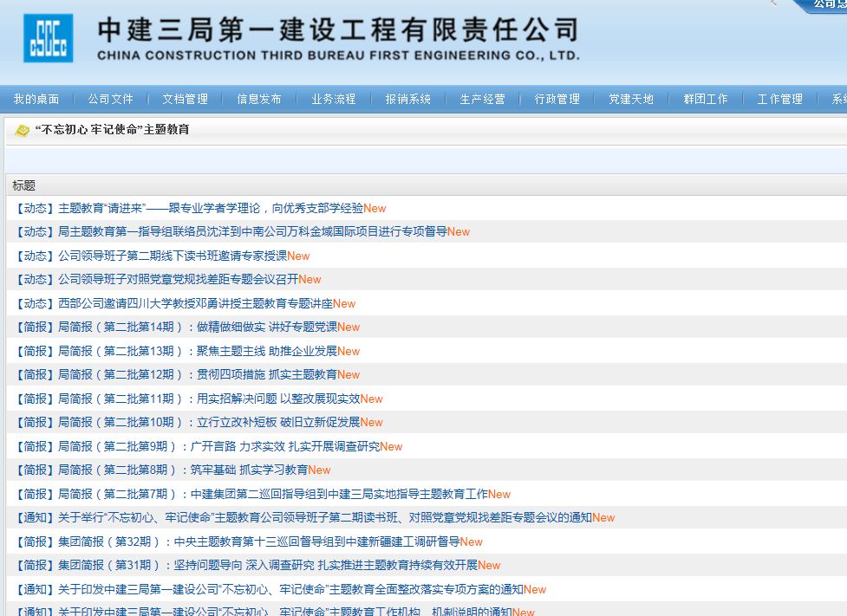Open the 公司文件 menu
This screenshot has width=847, height=616.
tap(111, 99)
